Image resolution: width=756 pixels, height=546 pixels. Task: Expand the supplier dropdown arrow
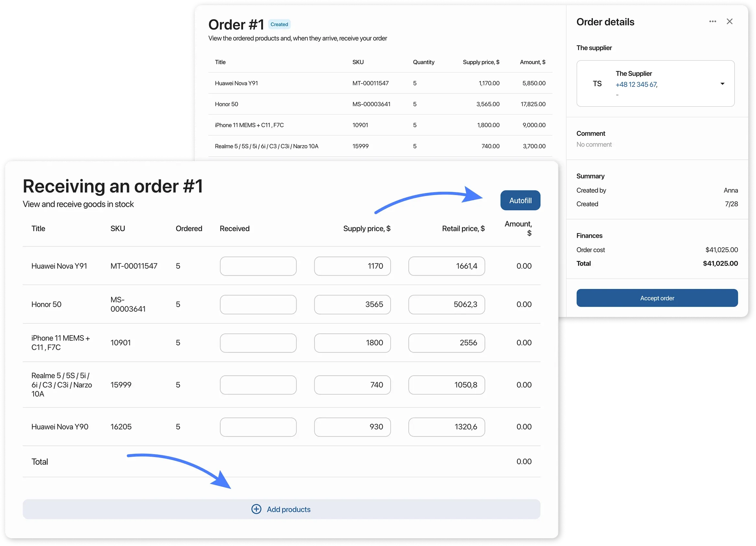click(722, 84)
